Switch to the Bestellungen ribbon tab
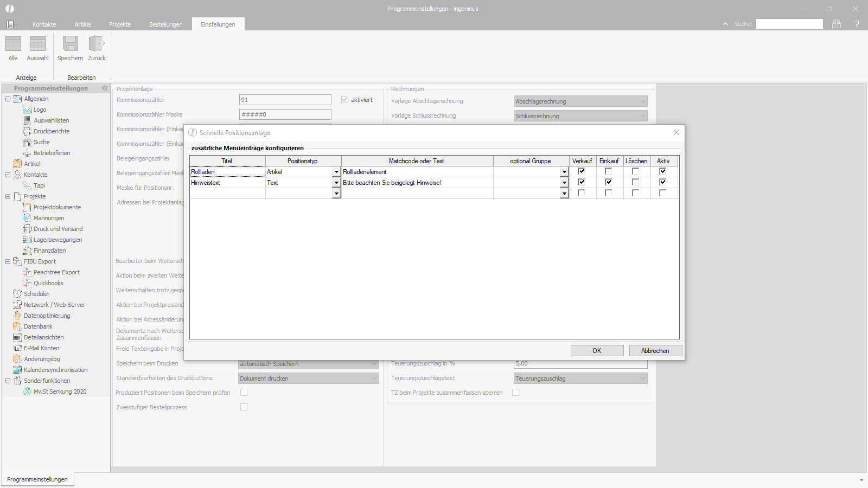Viewport: 868px width, 488px height. point(166,24)
